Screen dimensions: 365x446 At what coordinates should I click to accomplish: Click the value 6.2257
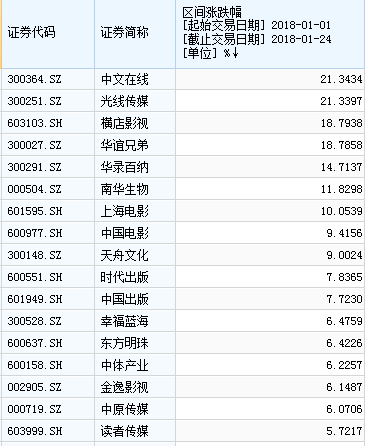pyautogui.click(x=344, y=365)
